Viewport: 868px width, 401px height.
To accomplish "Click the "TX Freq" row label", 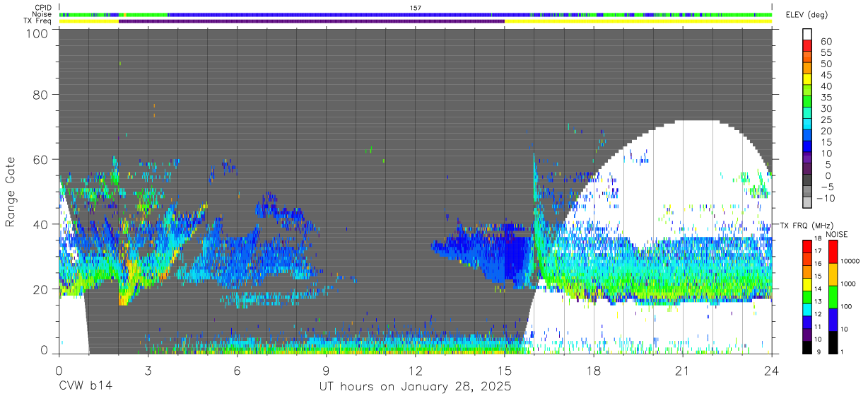I will tap(38, 21).
